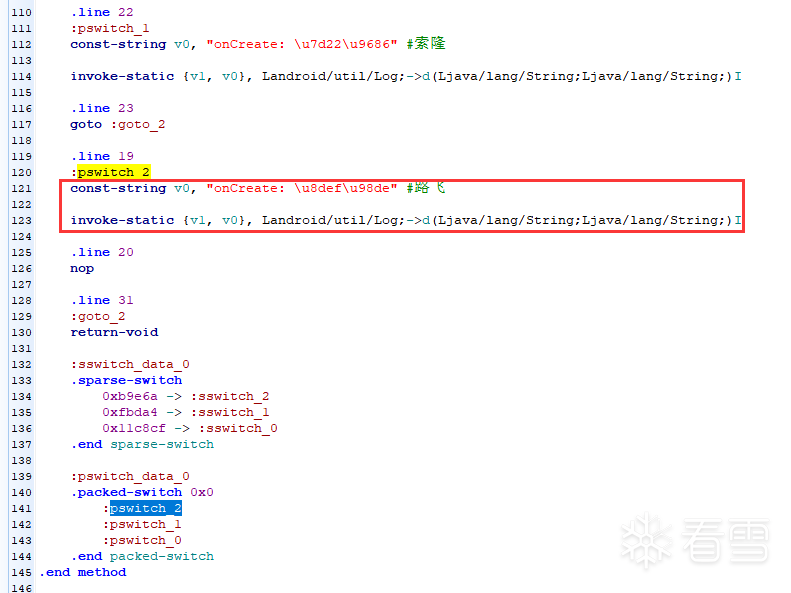Click line number 141 in the gutter

22,509
